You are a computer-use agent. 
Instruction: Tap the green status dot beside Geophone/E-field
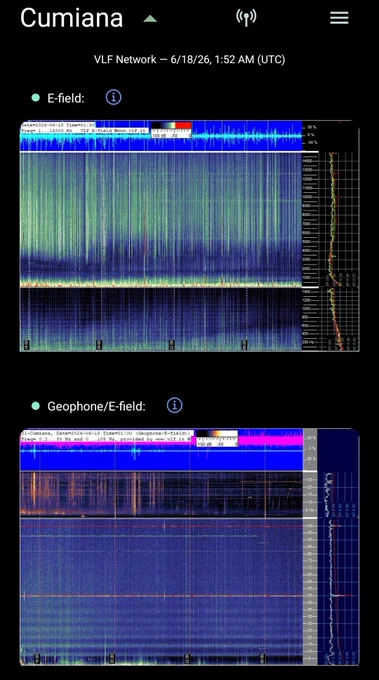pyautogui.click(x=36, y=406)
